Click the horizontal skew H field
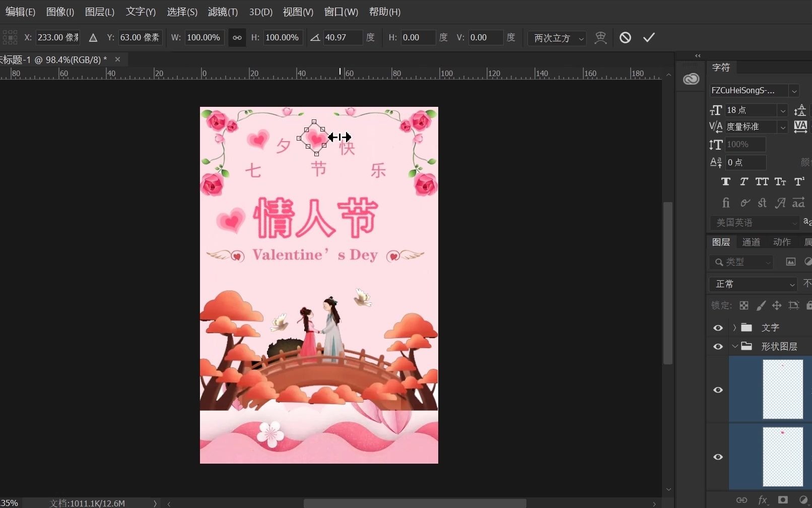 pyautogui.click(x=418, y=37)
